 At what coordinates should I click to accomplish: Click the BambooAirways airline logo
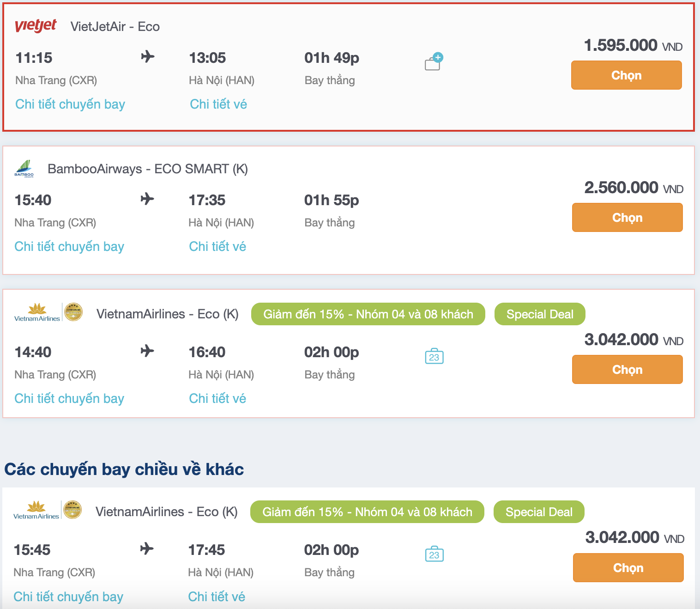pyautogui.click(x=24, y=169)
